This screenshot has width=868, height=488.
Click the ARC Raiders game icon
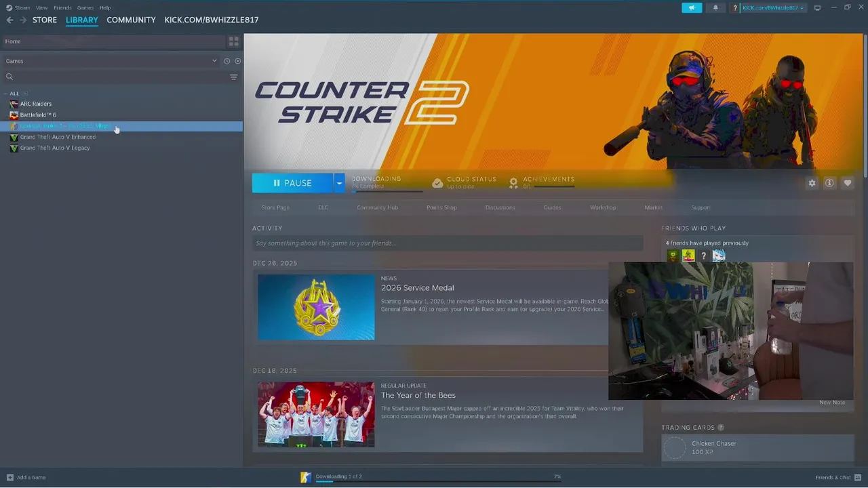[x=14, y=104]
